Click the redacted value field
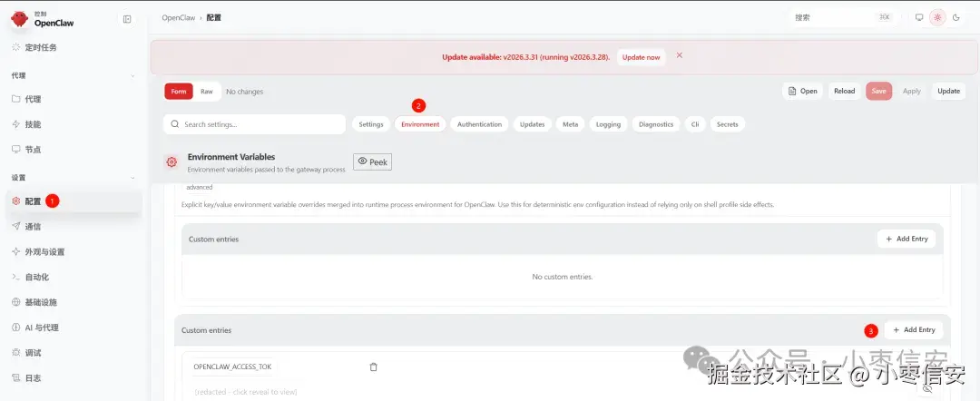The image size is (980, 401). tap(246, 392)
